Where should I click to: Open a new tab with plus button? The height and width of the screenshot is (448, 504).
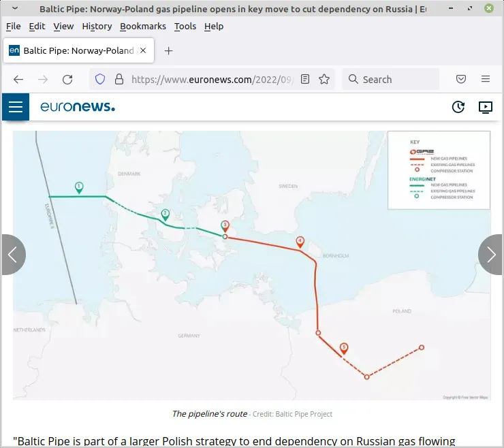[x=168, y=51]
